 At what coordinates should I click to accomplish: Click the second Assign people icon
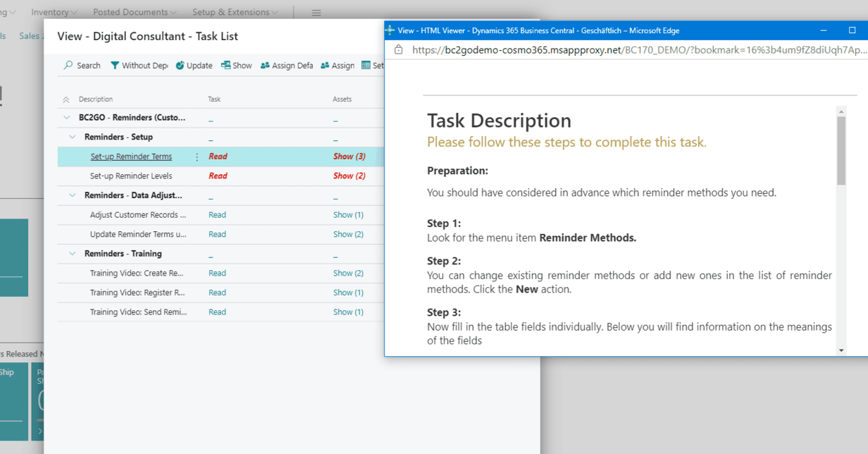(x=325, y=66)
